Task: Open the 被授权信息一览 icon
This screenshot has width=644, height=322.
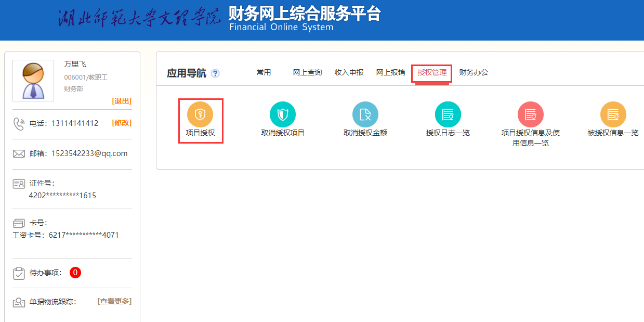Action: coord(613,114)
